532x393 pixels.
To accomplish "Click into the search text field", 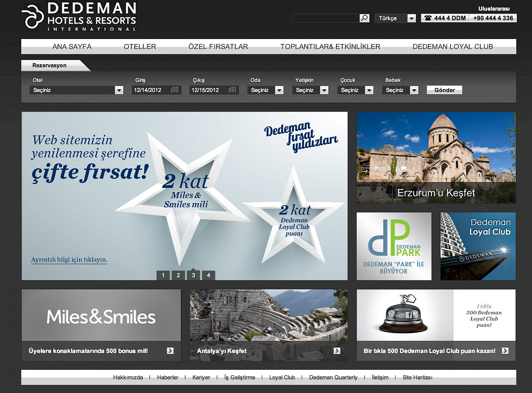I will [x=325, y=18].
